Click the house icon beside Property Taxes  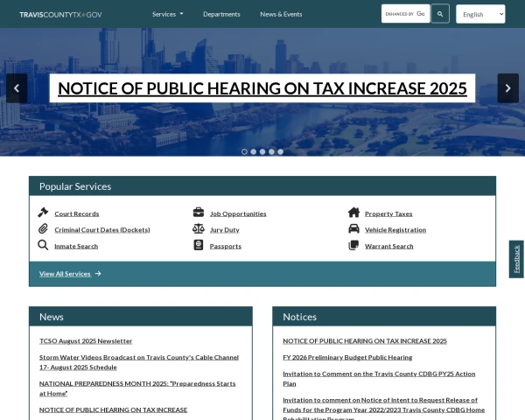[x=353, y=213]
